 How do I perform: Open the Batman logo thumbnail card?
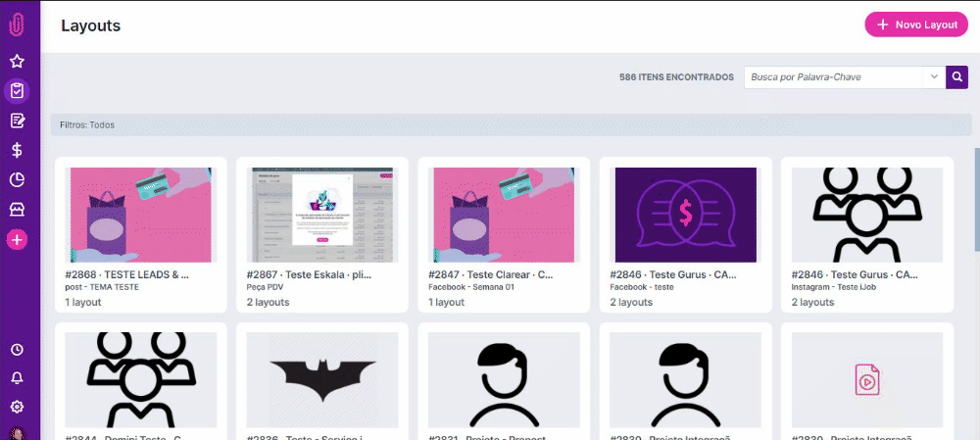coord(322,380)
